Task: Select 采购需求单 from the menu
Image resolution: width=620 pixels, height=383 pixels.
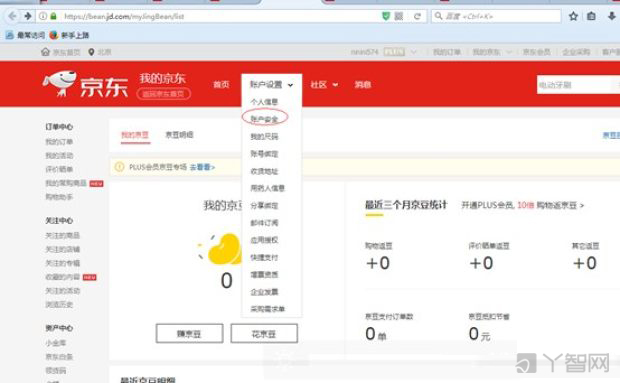Action: (x=268, y=309)
